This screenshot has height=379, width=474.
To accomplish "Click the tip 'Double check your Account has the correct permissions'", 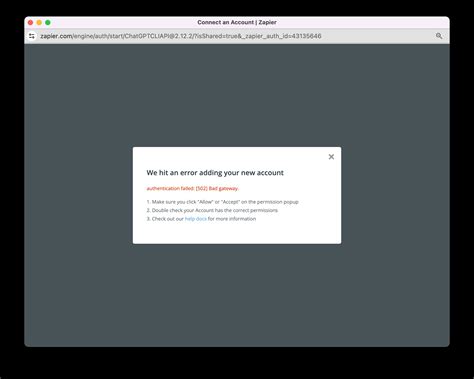I will (212, 210).
